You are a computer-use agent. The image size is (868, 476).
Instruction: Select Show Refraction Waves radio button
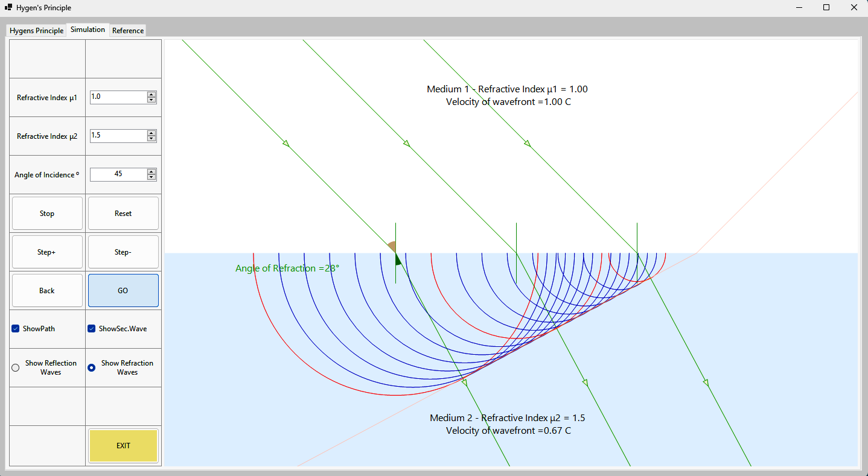[92, 367]
